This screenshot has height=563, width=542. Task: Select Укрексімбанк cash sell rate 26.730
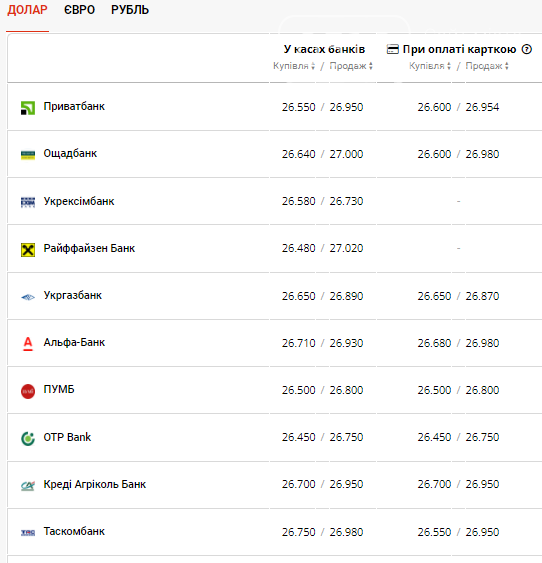click(346, 201)
